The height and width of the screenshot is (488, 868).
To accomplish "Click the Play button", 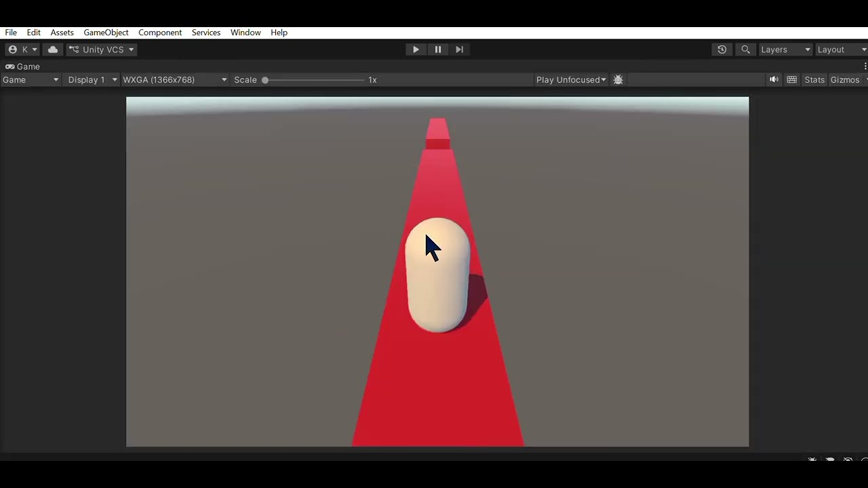I will pos(416,49).
